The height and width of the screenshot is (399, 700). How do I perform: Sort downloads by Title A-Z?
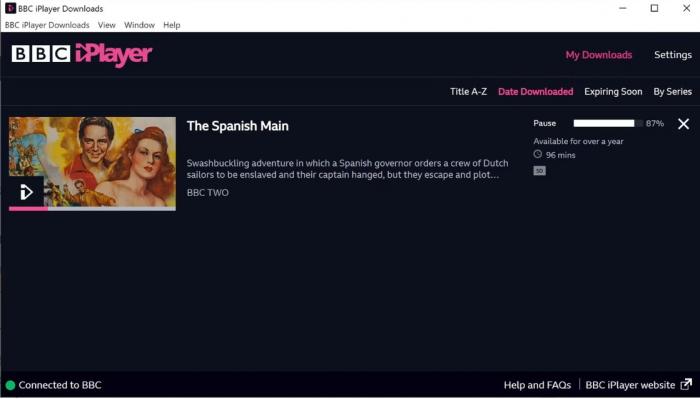tap(468, 91)
